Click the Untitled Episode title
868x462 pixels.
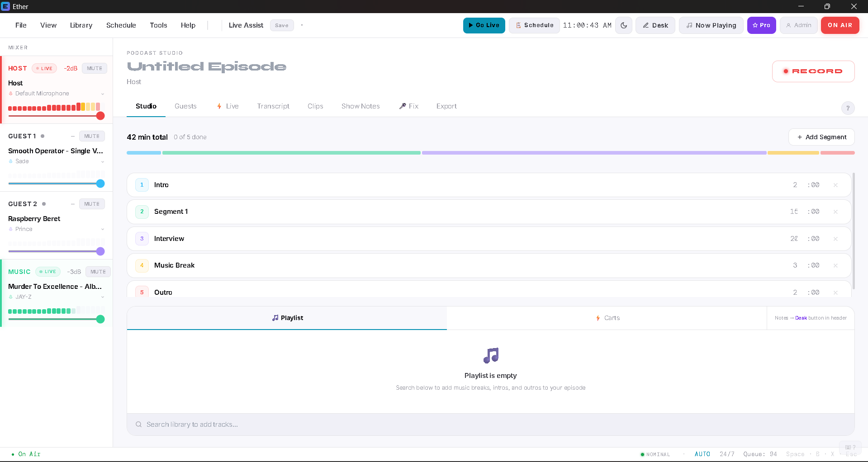207,67
